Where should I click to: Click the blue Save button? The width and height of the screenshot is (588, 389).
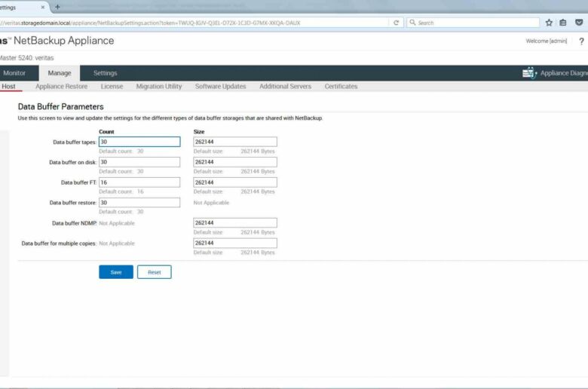click(116, 272)
